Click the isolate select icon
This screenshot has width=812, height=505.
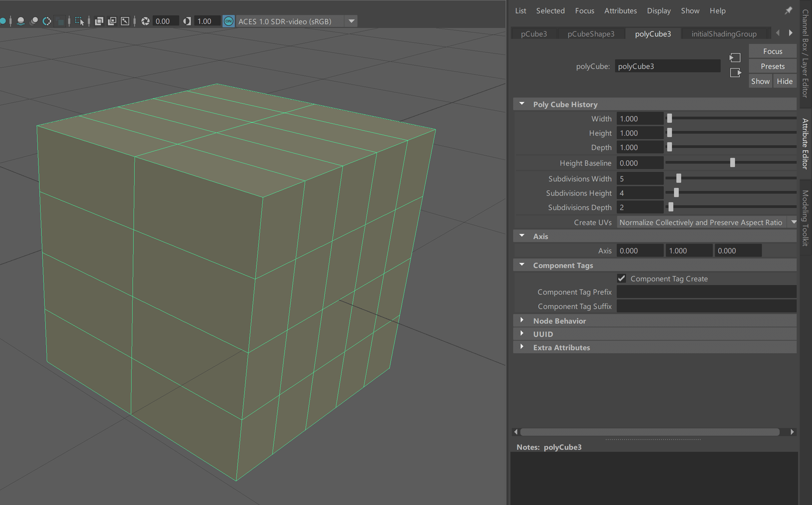tap(79, 21)
